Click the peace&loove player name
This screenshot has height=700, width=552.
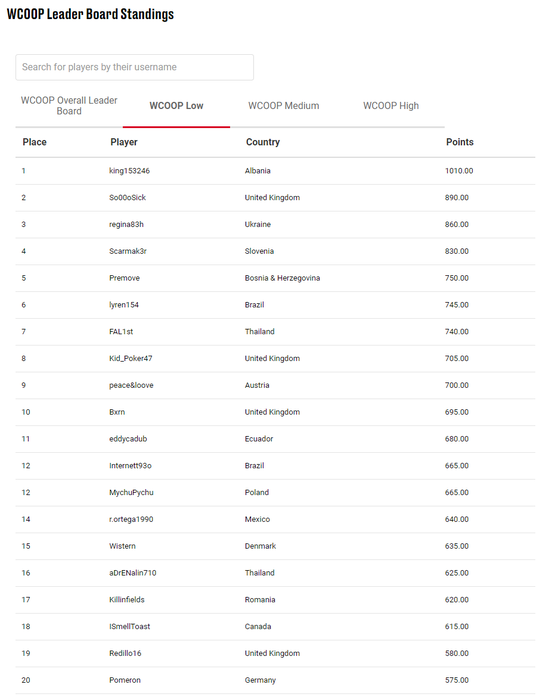click(x=131, y=385)
